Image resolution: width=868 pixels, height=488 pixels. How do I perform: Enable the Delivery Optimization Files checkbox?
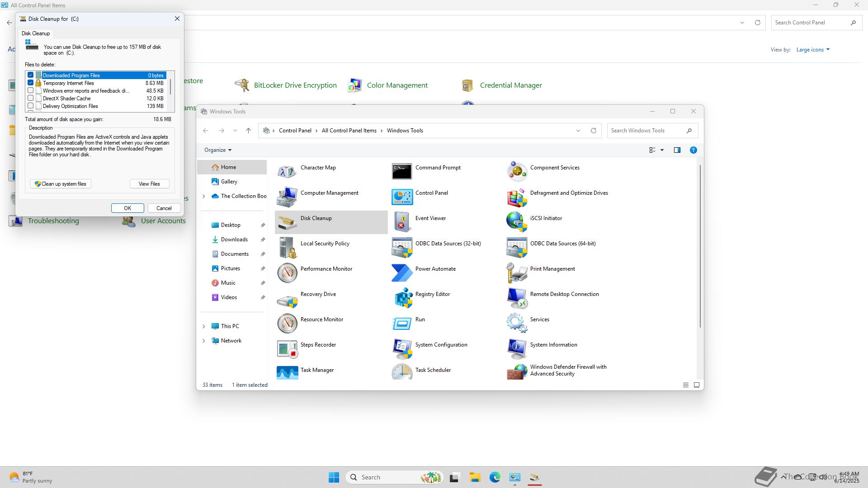click(x=31, y=106)
